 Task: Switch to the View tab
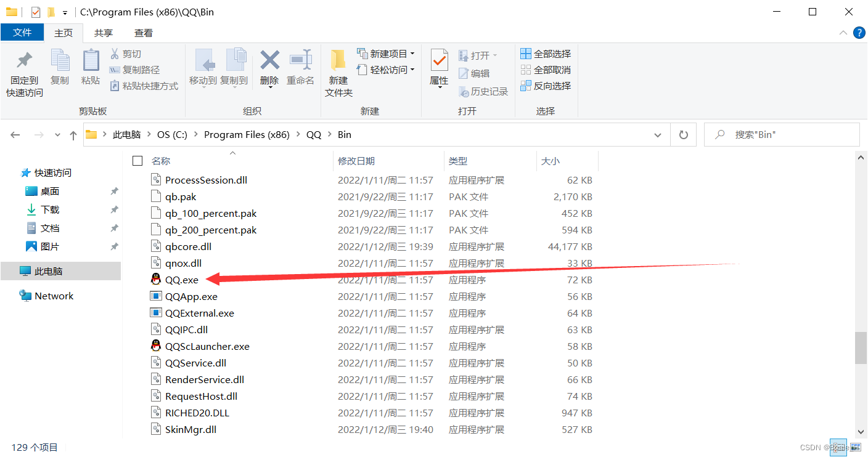point(144,33)
